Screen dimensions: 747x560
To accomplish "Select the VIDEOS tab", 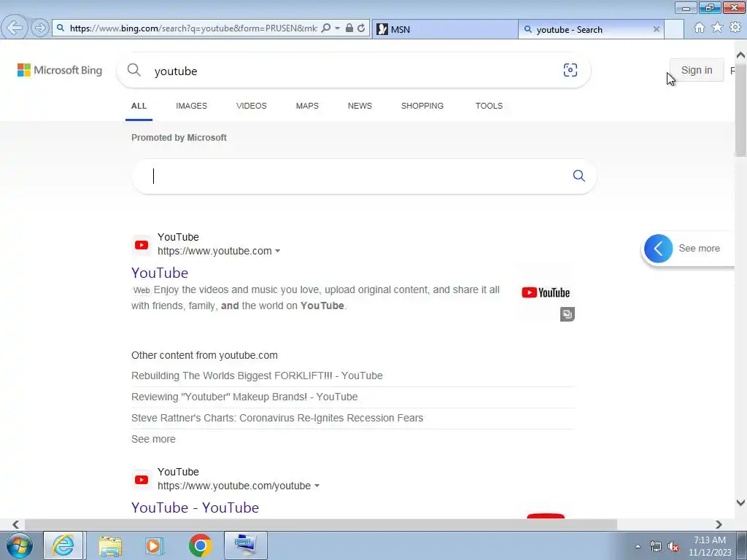I will click(252, 106).
